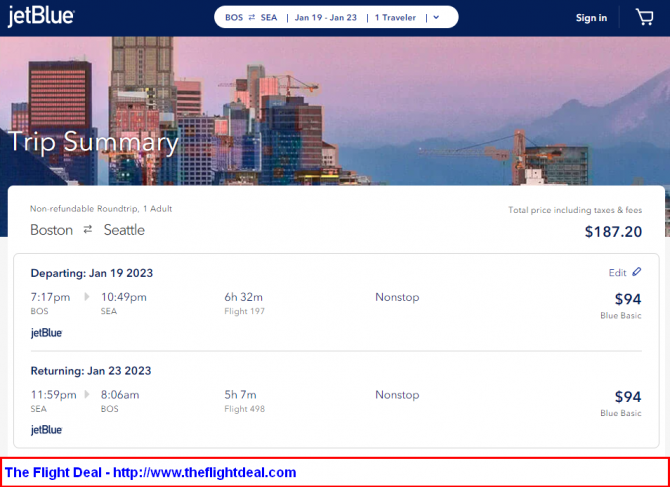
Task: Click the Jan 19 - Jan 23 dates in search bar
Action: [326, 18]
